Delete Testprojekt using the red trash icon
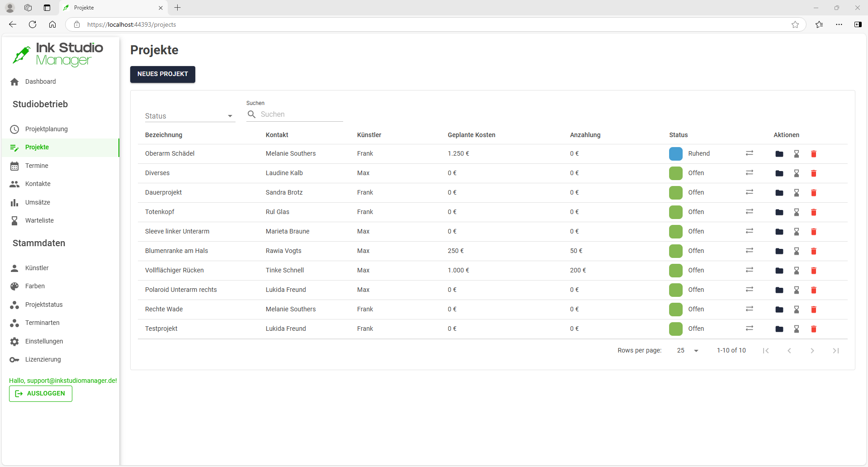 point(813,329)
